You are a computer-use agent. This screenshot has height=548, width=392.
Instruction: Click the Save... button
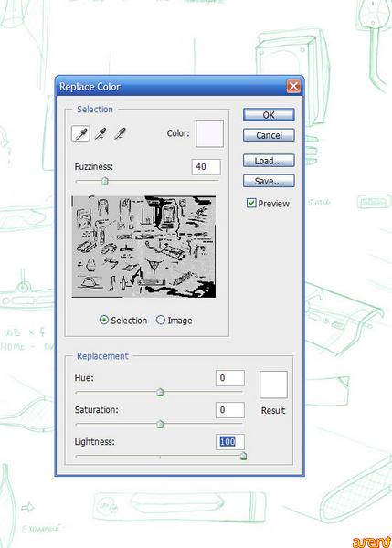click(269, 181)
